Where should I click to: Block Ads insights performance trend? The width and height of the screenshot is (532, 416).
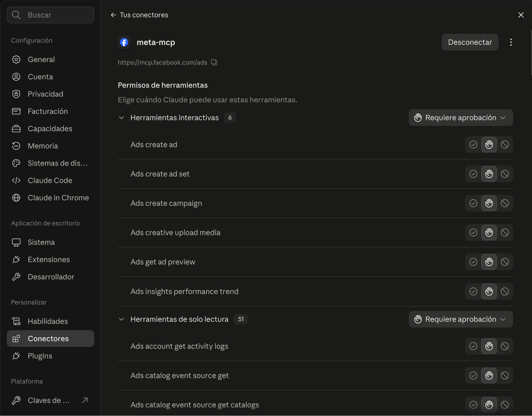point(505,291)
